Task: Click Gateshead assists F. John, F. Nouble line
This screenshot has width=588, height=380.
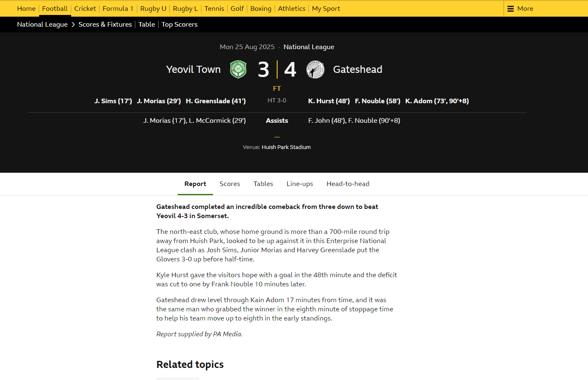Action: pos(354,121)
